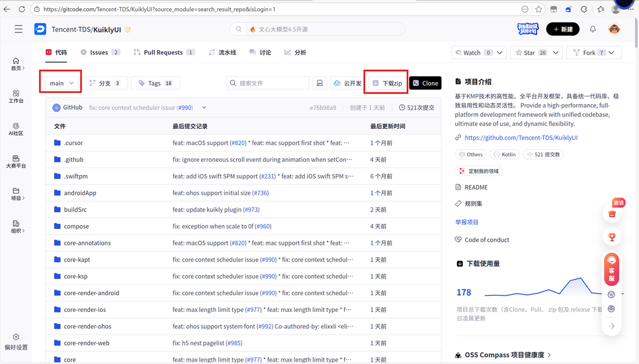
Task: Switch to the 代码 tab
Action: (56, 52)
